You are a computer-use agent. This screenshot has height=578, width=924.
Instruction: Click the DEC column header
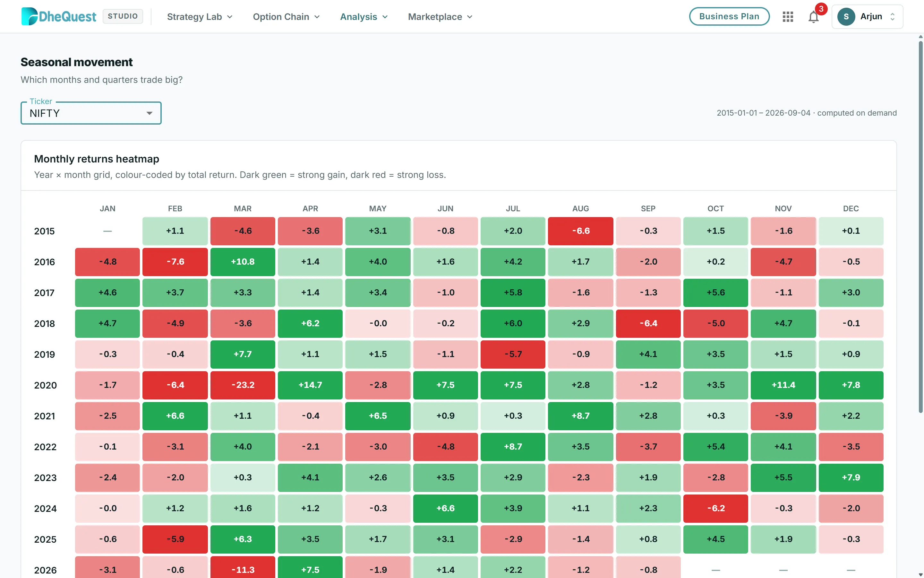coord(851,209)
